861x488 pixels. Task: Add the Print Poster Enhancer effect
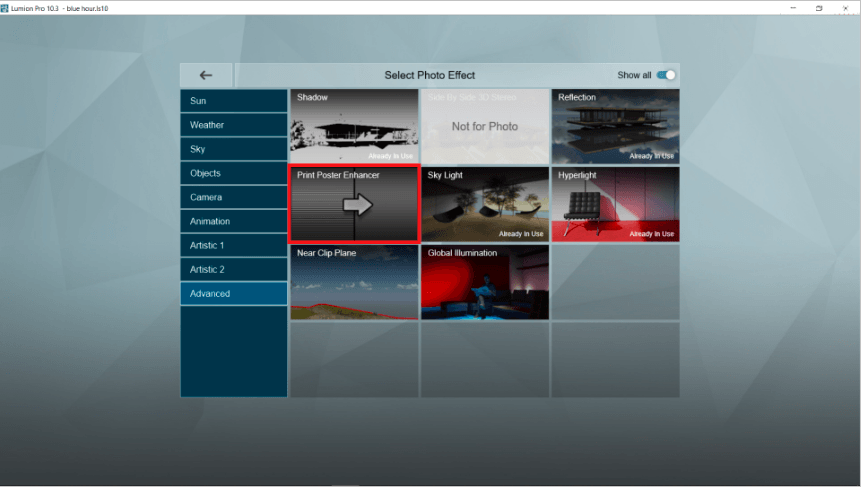354,204
